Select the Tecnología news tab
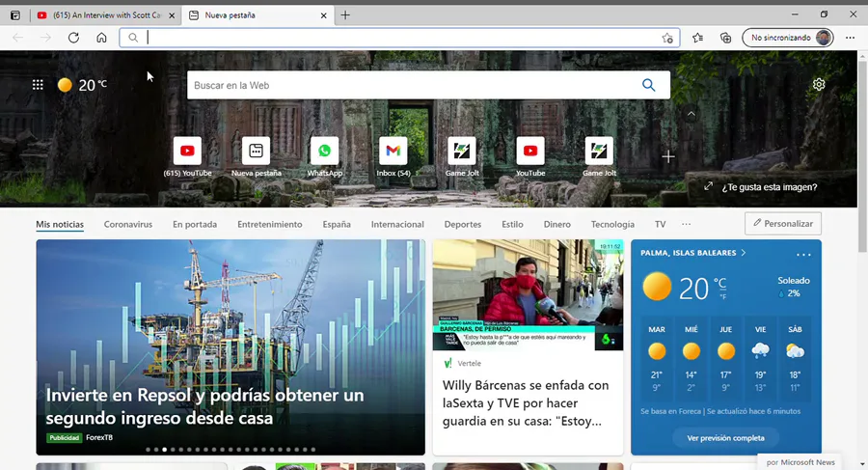Viewport: 868px width, 470px height. click(x=612, y=224)
